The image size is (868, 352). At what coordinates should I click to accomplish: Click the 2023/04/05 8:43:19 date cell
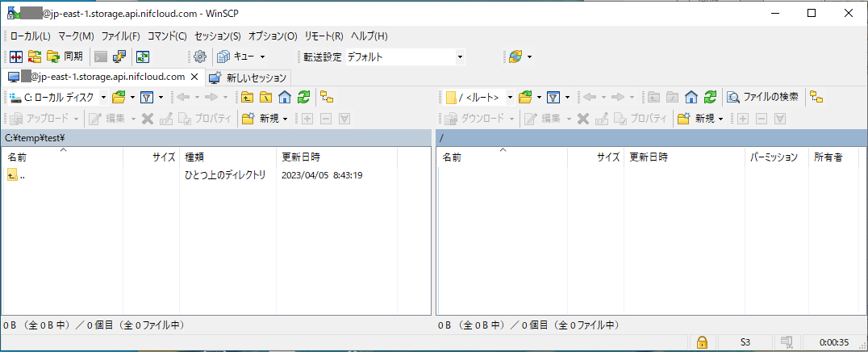[322, 176]
